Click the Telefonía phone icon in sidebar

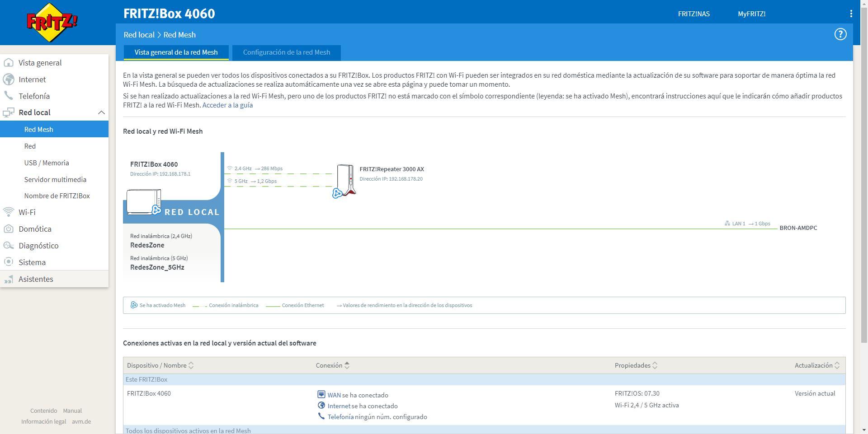pyautogui.click(x=8, y=96)
